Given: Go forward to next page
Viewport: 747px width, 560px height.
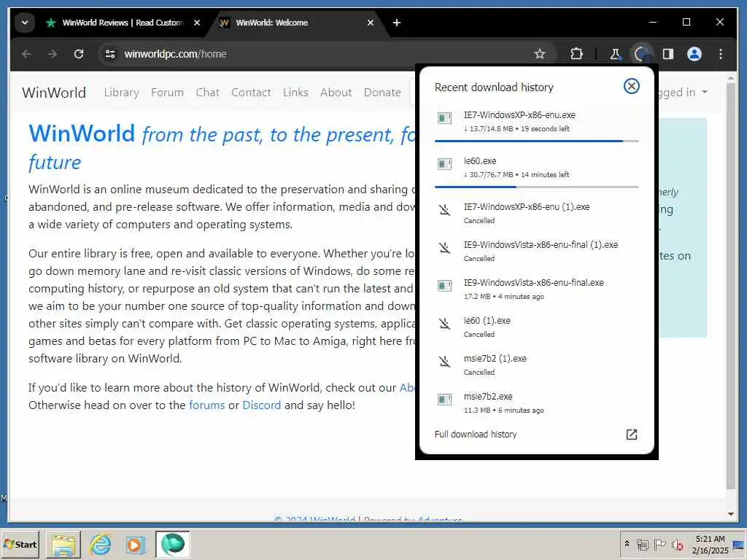Looking at the screenshot, I should tap(53, 54).
